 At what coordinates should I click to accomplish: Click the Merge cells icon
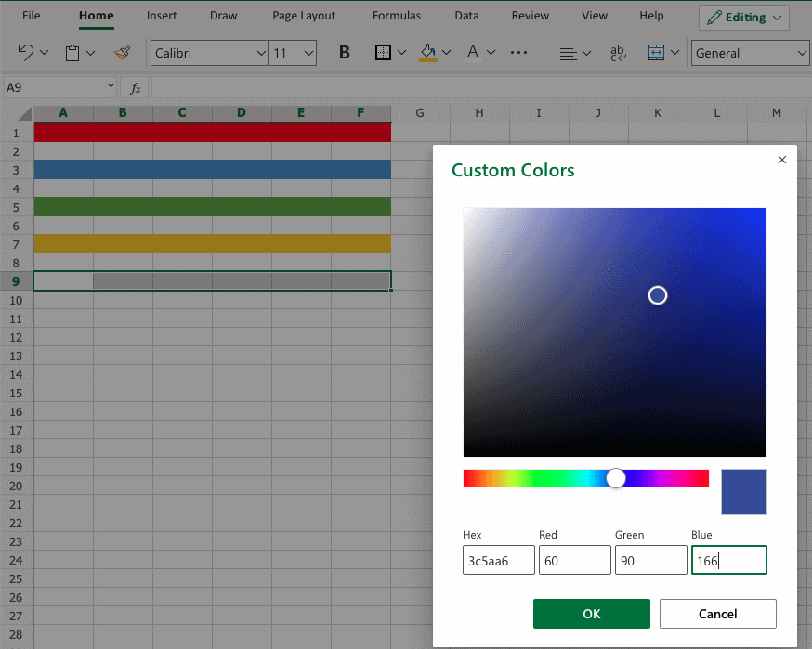click(657, 53)
